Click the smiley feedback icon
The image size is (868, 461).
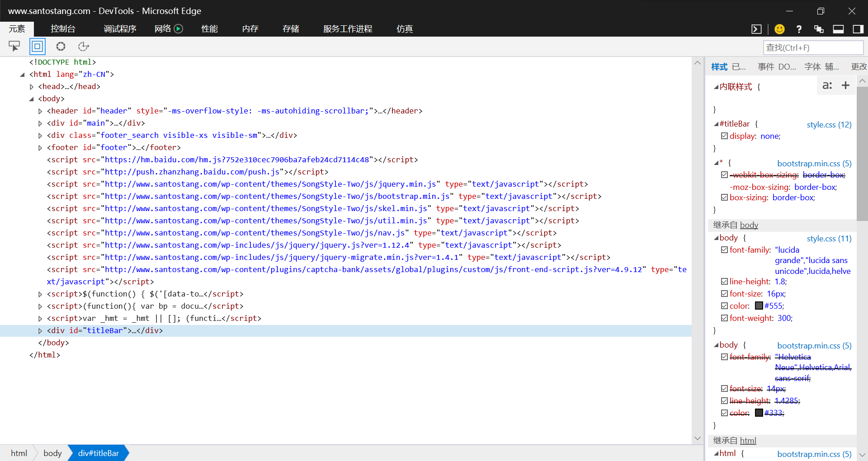click(779, 29)
